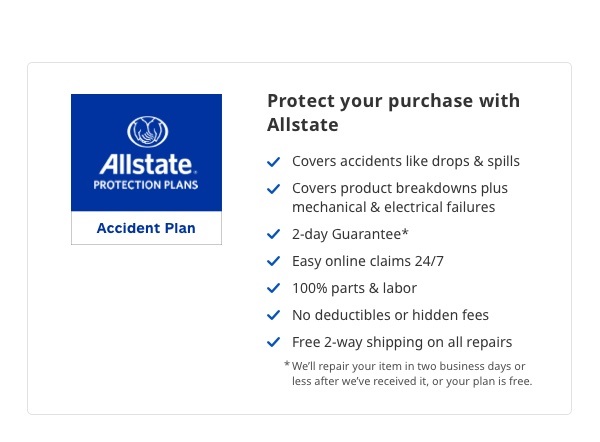Select the Accident Plan label
The image size is (600, 442).
tap(146, 229)
